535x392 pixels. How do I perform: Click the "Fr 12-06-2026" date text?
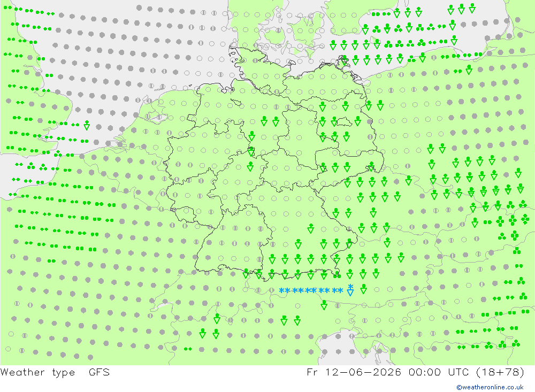tap(354, 372)
